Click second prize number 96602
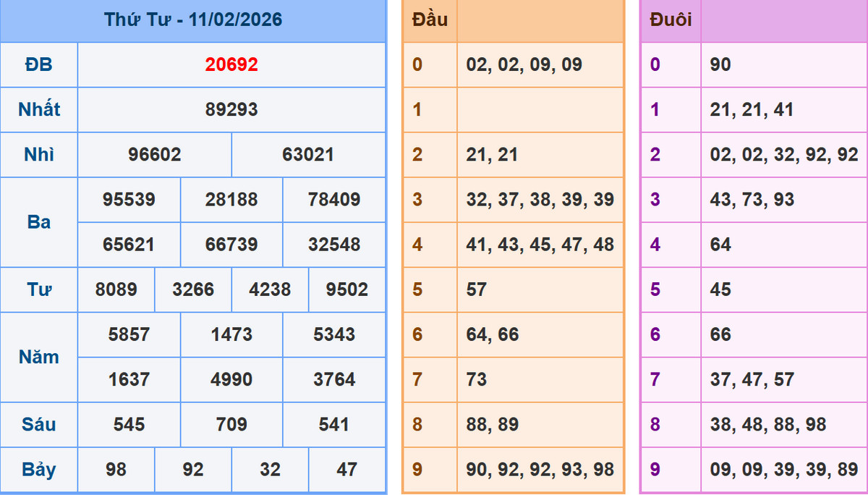The image size is (868, 495). pos(155,155)
